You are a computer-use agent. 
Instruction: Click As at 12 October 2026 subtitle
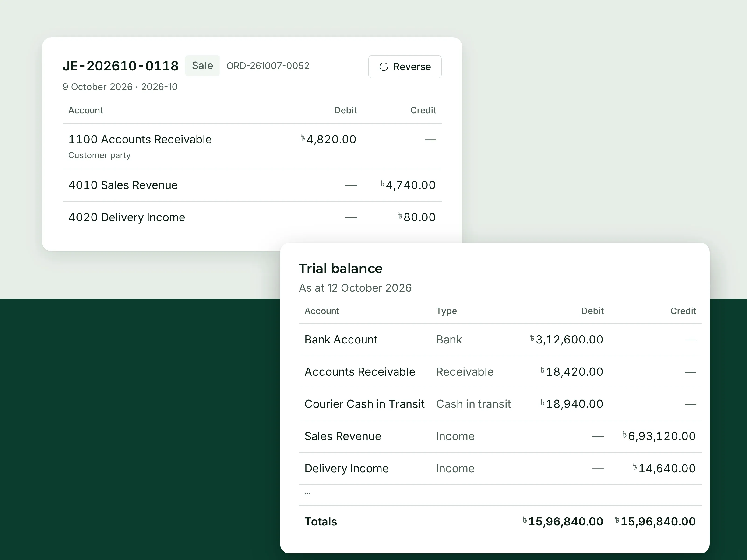point(355,288)
